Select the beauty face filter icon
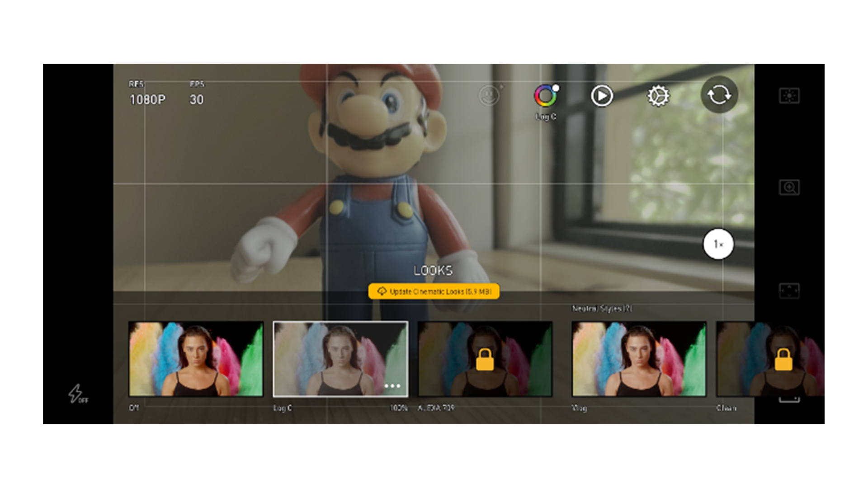The height and width of the screenshot is (488, 868). pyautogui.click(x=490, y=96)
